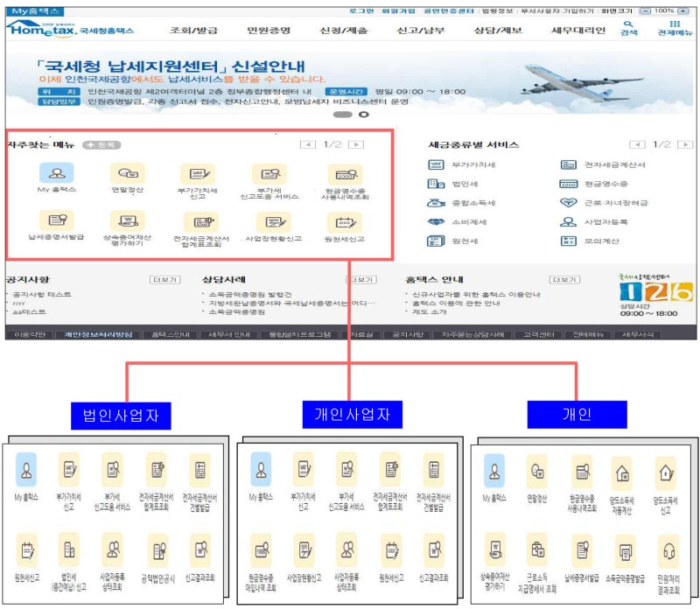Open My 홈택스 icon in 자주찾는 메뉴
Viewport: 700px width, 609px height.
pyautogui.click(x=56, y=173)
